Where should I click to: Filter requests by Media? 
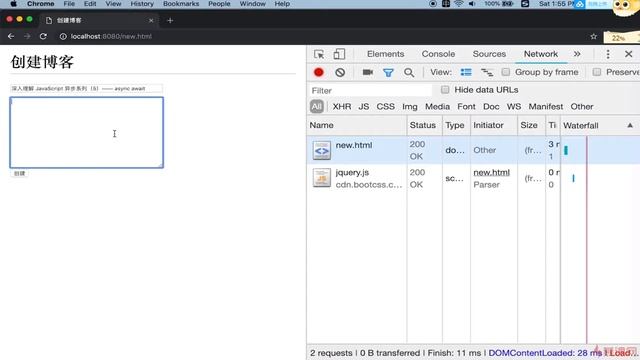click(x=437, y=107)
